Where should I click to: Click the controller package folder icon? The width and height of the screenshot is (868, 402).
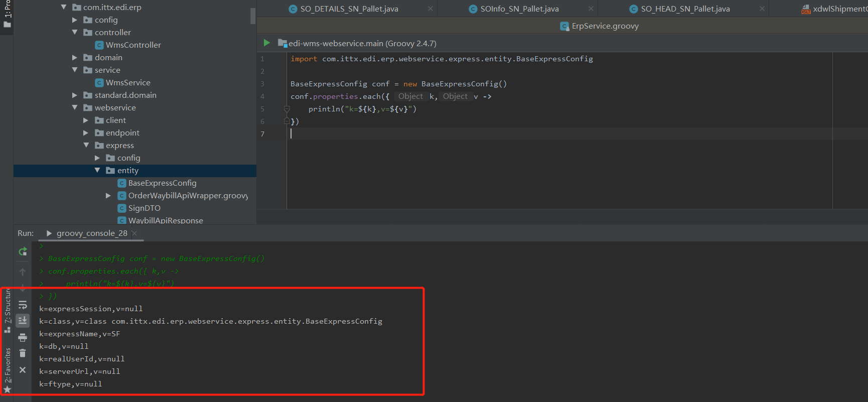[88, 33]
